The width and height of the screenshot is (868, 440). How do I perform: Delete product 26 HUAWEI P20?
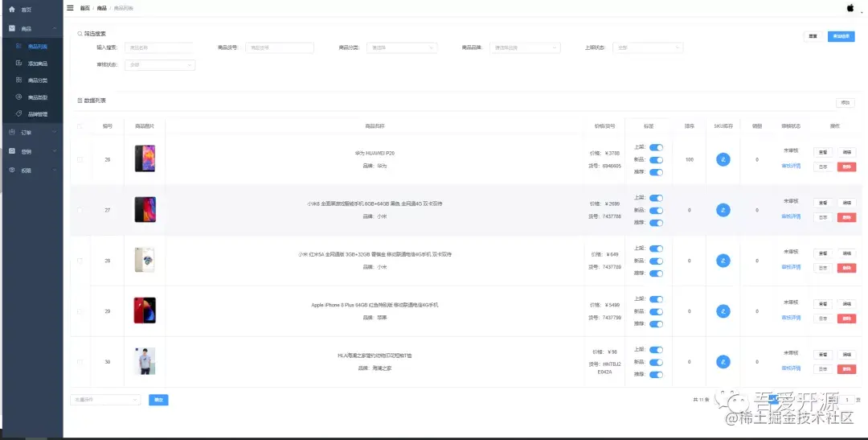click(x=846, y=167)
